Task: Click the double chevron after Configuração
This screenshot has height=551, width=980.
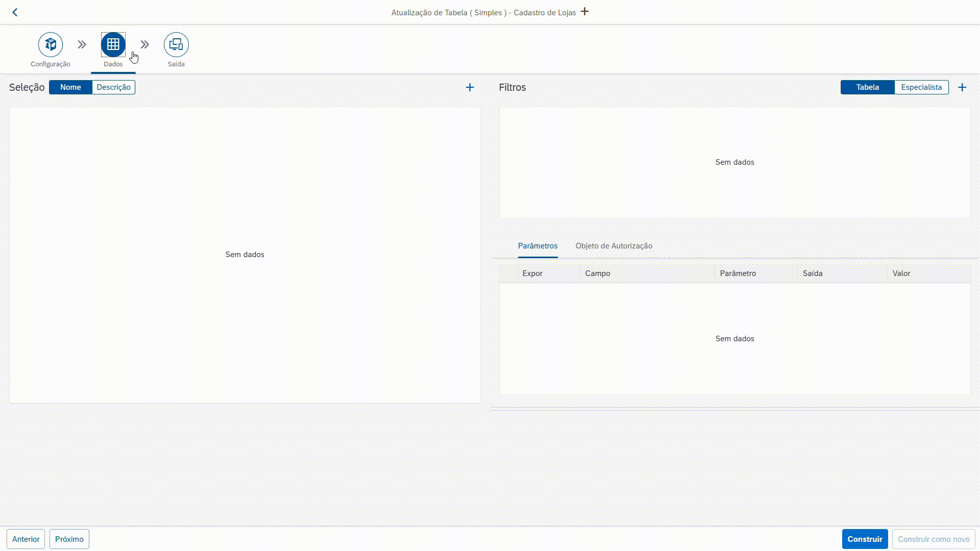Action: click(x=82, y=45)
